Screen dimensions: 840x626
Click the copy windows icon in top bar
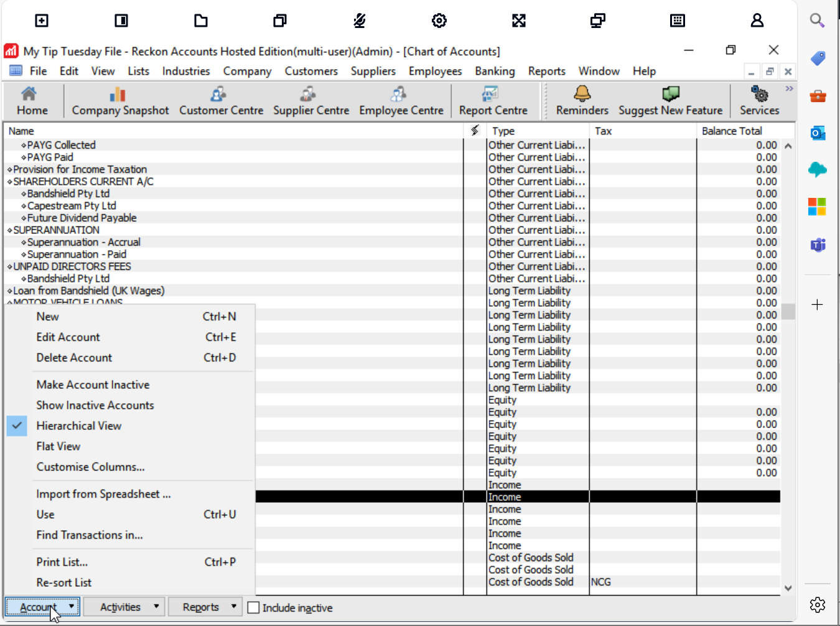pos(280,21)
